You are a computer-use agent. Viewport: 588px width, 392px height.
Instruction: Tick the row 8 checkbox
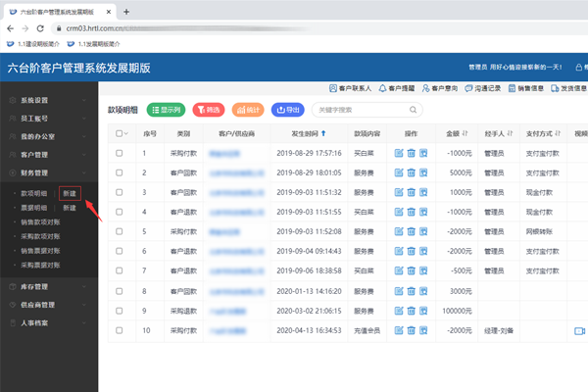[119, 291]
